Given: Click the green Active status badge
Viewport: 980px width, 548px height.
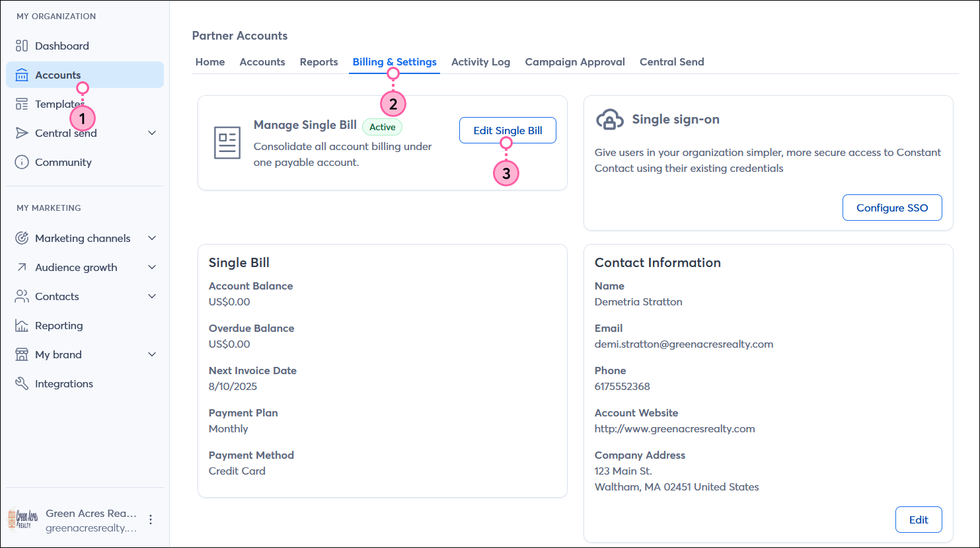Looking at the screenshot, I should [382, 127].
